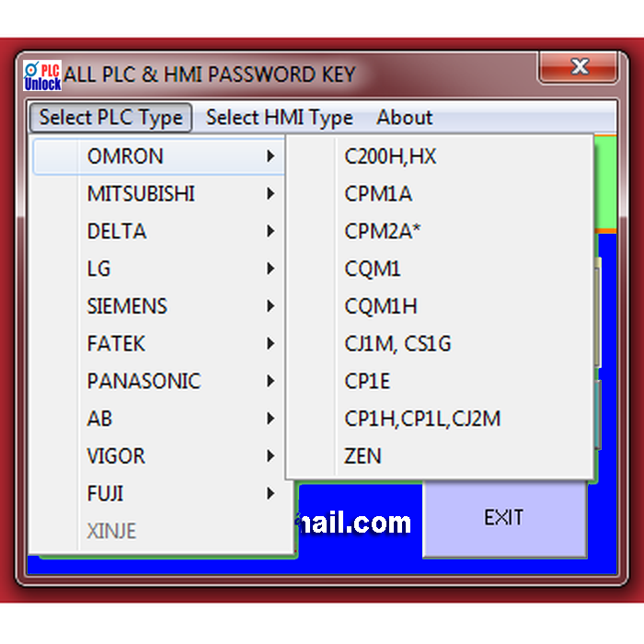Open the Select PLC Type menu

point(110,118)
